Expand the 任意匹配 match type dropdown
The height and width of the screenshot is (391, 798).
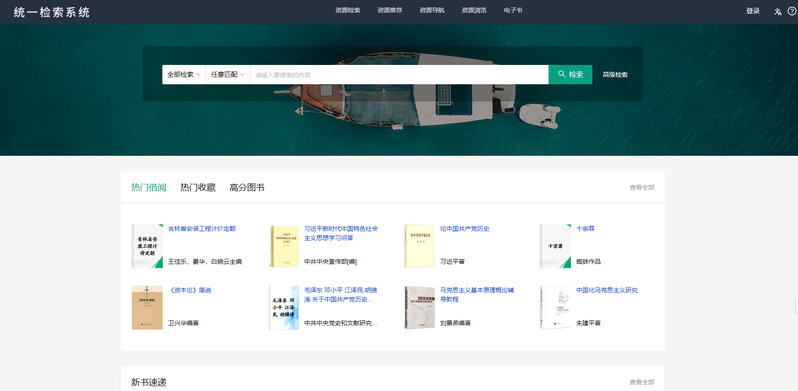pos(227,74)
